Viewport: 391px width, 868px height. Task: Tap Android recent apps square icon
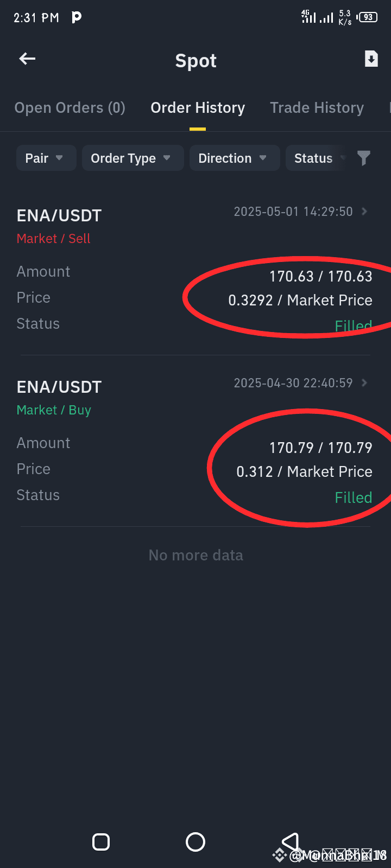pos(101,842)
